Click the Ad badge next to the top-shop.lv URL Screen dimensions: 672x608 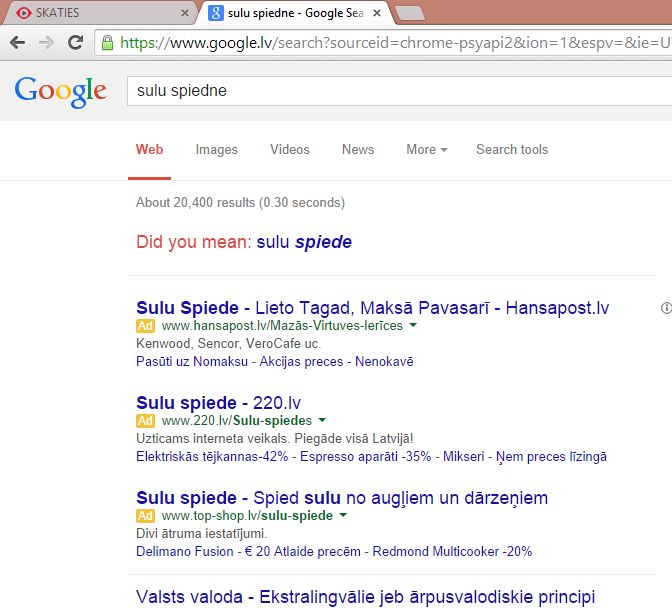click(x=145, y=515)
